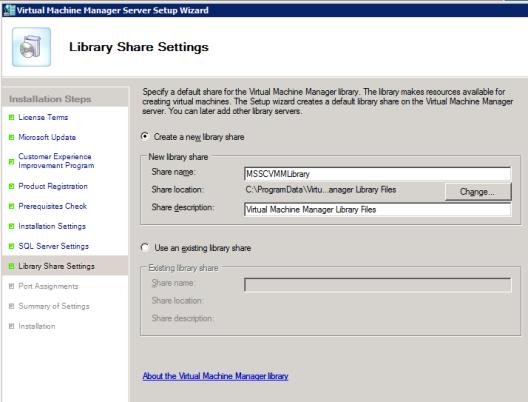The width and height of the screenshot is (528, 402).
Task: Select the final Installation step
Action: point(37,326)
